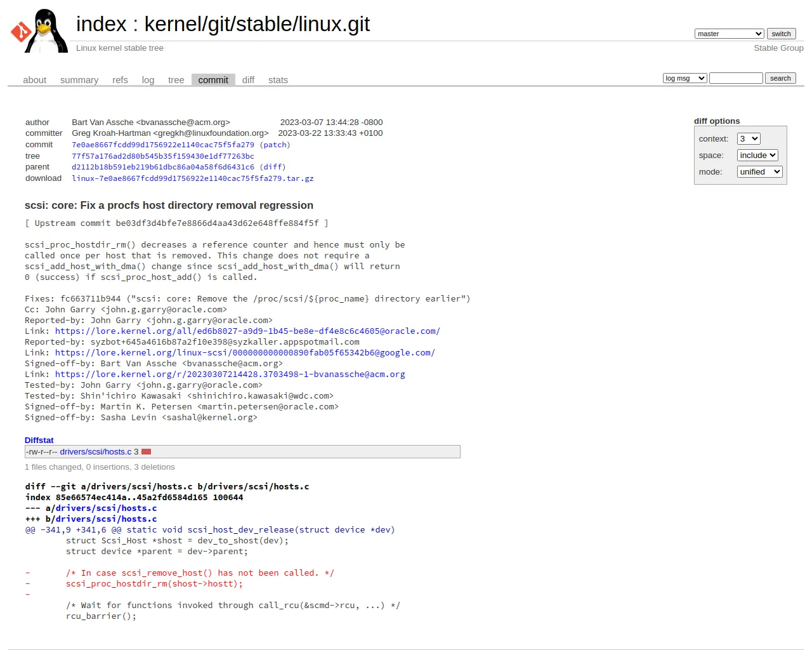Click the Tux penguin cgit logo
Screen dimensions: 812x650
click(39, 30)
